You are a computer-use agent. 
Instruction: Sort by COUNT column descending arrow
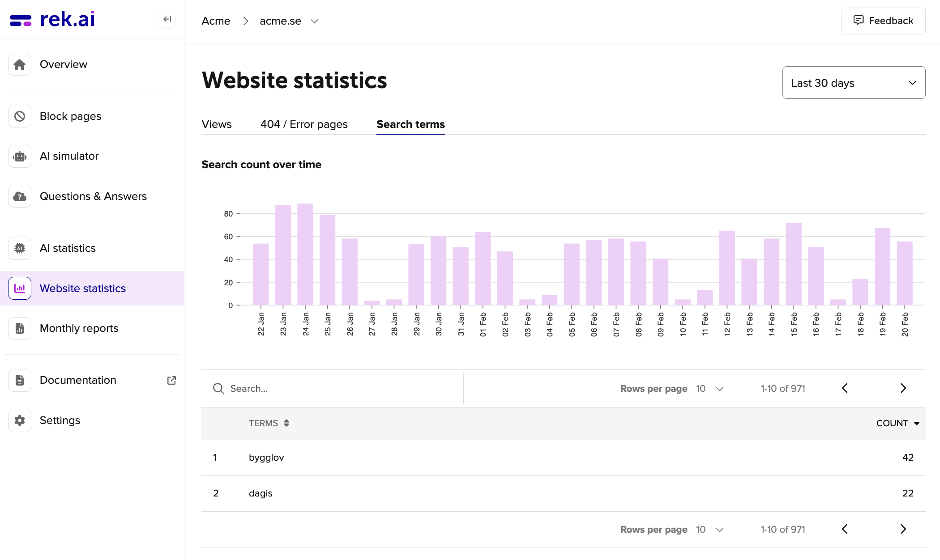[917, 424]
